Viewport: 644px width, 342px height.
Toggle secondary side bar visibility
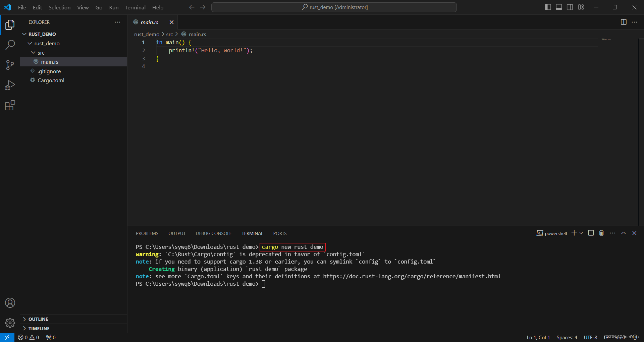tap(570, 7)
